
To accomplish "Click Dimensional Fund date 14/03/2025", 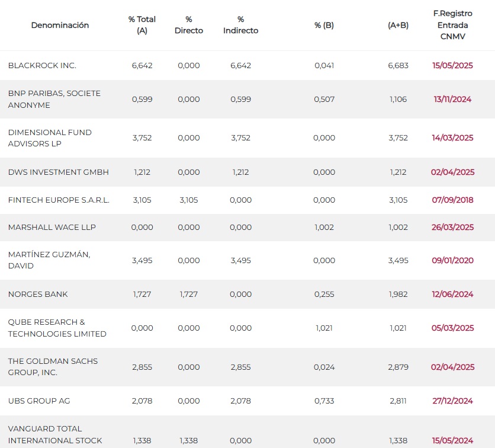I will [452, 137].
